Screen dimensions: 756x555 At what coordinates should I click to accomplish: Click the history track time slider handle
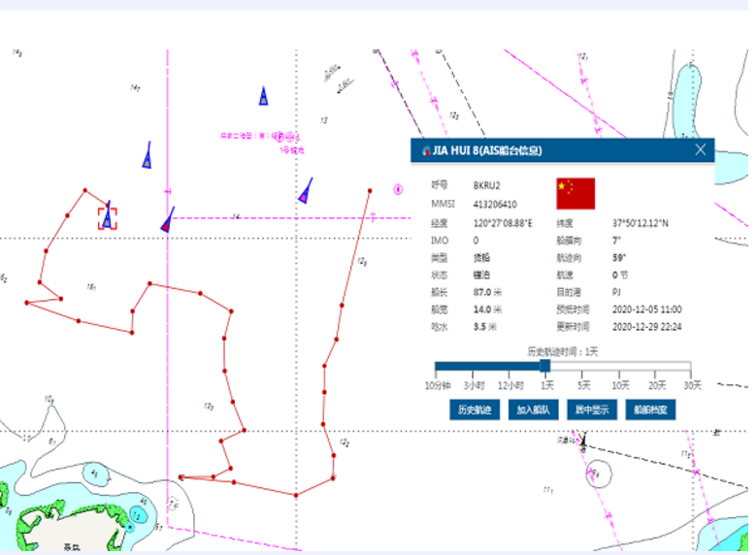point(545,366)
